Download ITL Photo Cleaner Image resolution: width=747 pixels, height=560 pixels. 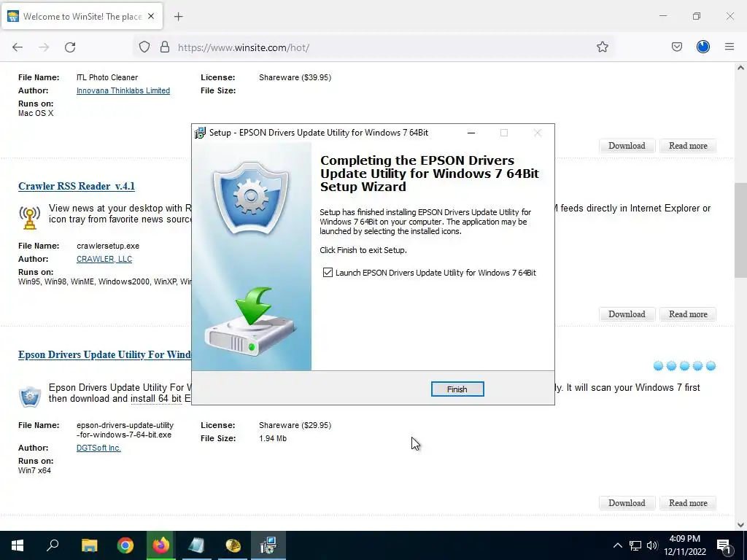point(627,146)
